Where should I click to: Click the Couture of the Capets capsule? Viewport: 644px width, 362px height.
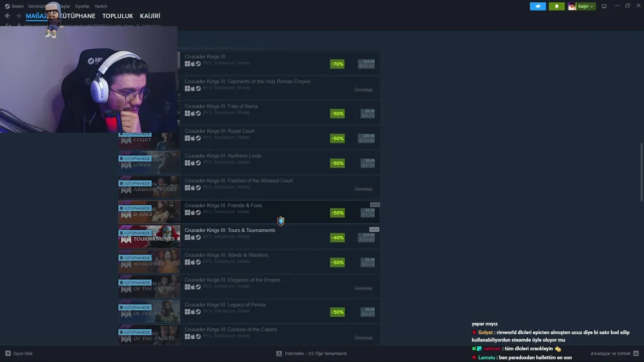pos(149,335)
